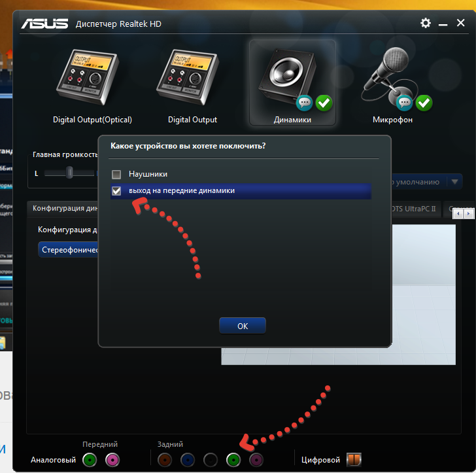Check the Наушники checkbox
This screenshot has width=476, height=473.
pos(116,175)
